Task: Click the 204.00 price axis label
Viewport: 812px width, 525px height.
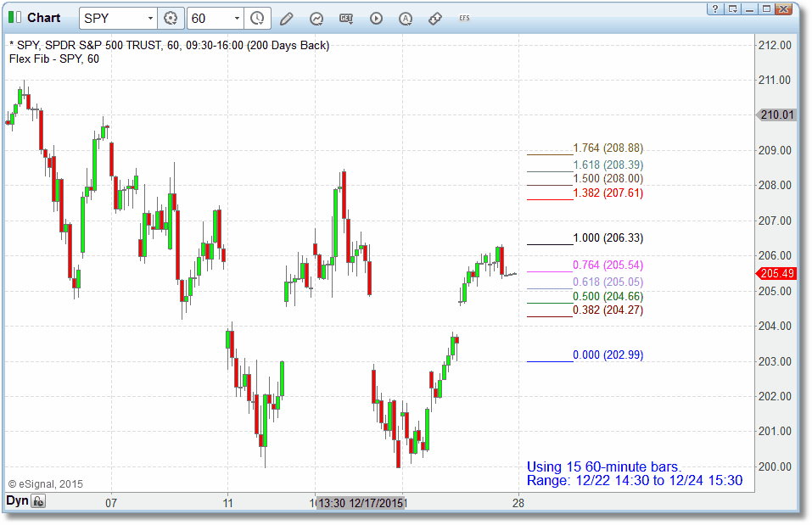Action: 776,327
